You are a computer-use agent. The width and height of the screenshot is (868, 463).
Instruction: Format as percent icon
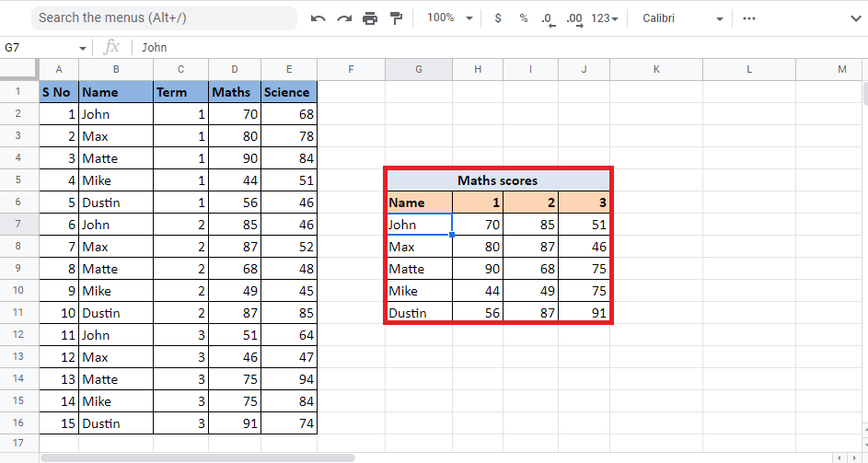click(524, 18)
